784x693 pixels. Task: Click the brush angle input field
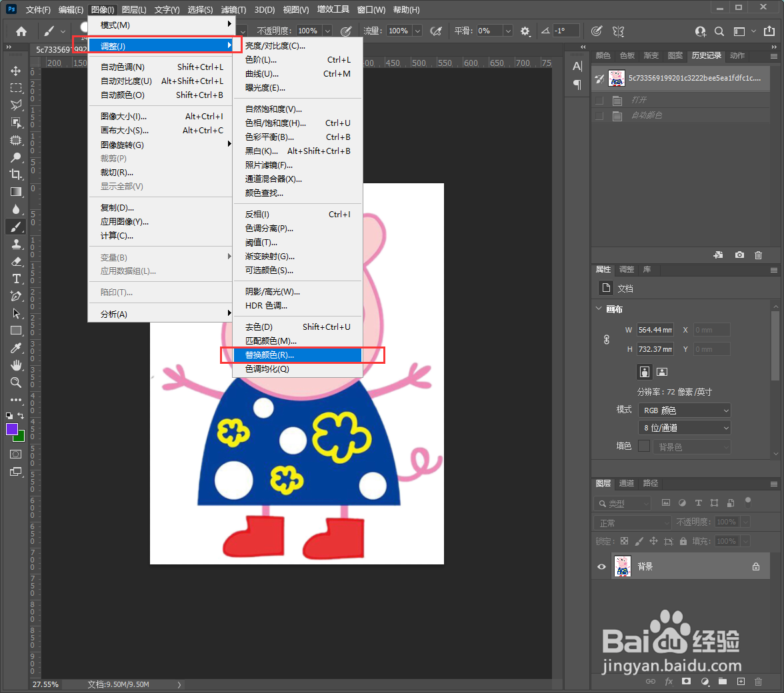[566, 31]
